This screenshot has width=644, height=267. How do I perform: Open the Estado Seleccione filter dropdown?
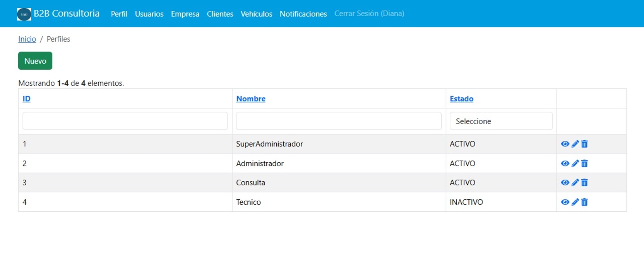(x=501, y=121)
